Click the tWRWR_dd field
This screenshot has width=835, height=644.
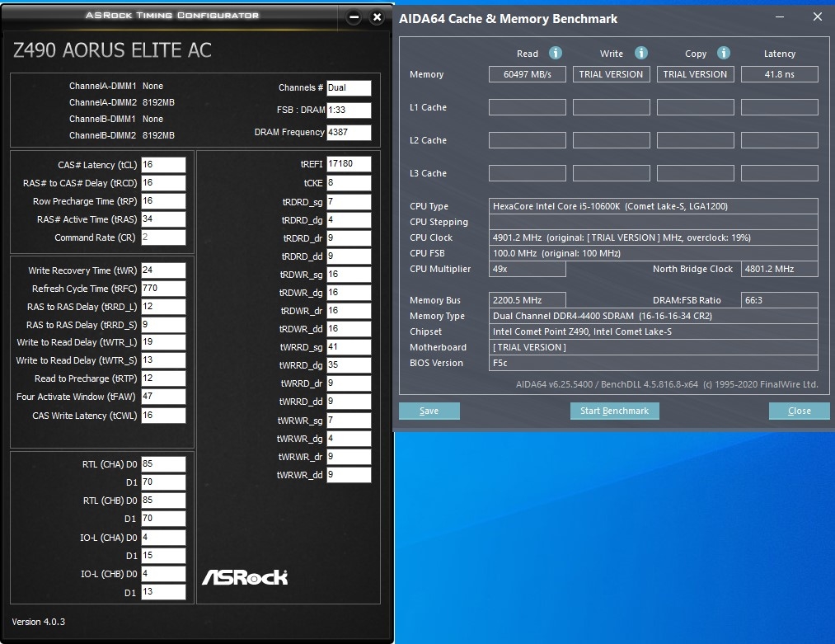349,475
